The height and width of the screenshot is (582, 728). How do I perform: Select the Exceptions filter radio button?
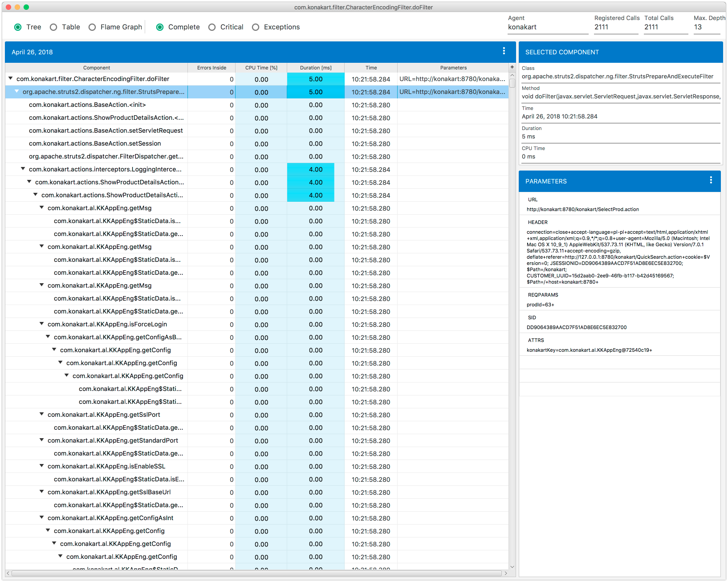(x=256, y=27)
